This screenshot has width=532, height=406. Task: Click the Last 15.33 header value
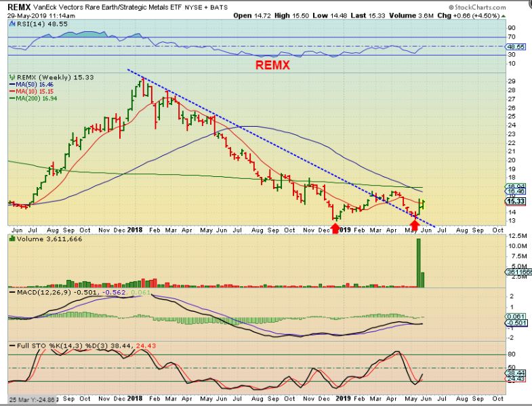[x=367, y=16]
